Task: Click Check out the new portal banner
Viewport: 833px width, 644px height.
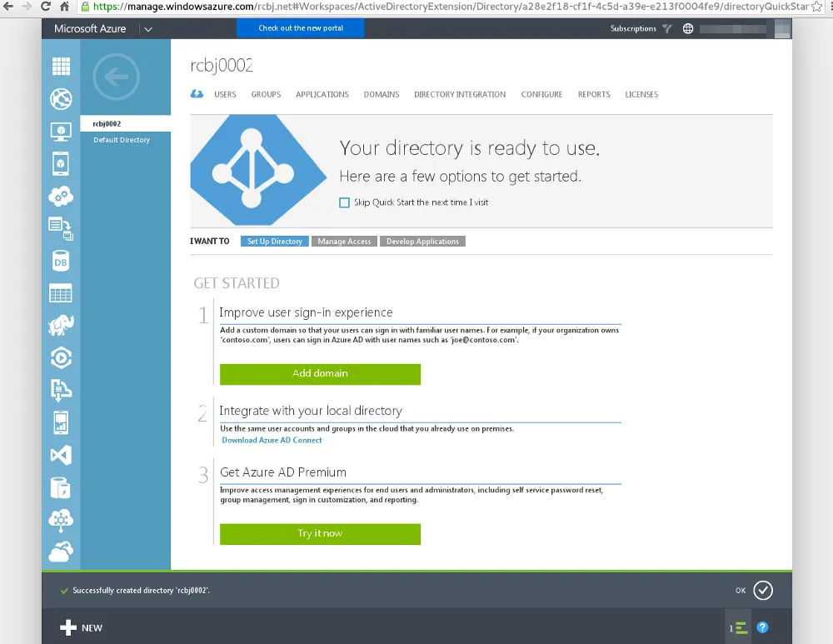Action: click(x=301, y=28)
